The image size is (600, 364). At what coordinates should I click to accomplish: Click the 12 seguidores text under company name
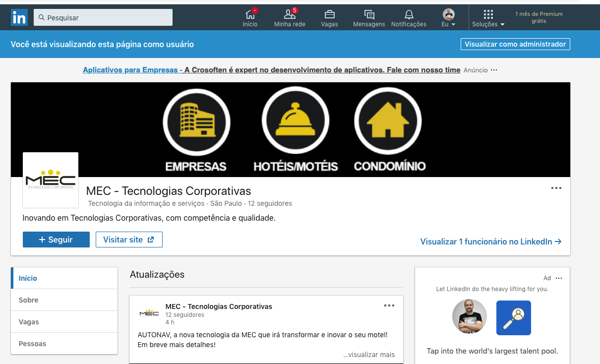tap(270, 203)
